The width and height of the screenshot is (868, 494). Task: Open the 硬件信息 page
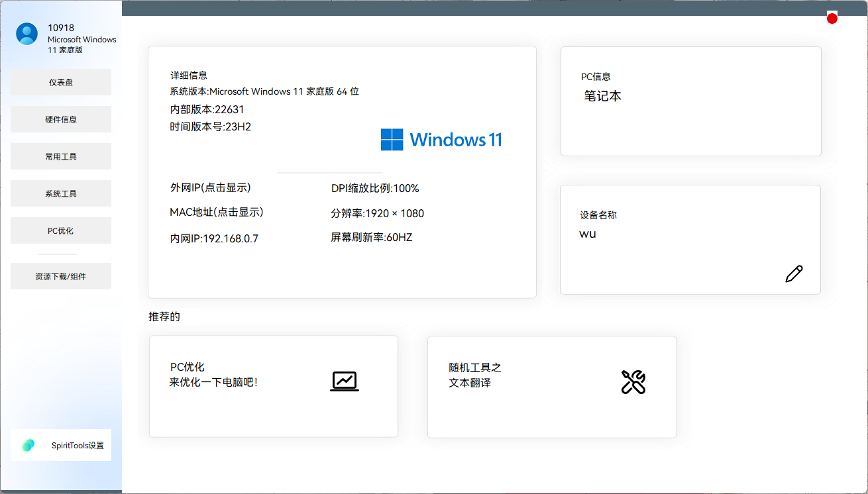pos(61,120)
